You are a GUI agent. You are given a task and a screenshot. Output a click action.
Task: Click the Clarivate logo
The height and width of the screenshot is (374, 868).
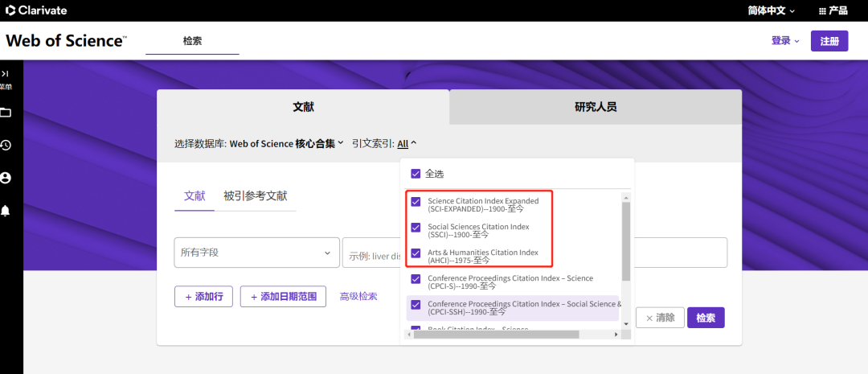(x=36, y=10)
